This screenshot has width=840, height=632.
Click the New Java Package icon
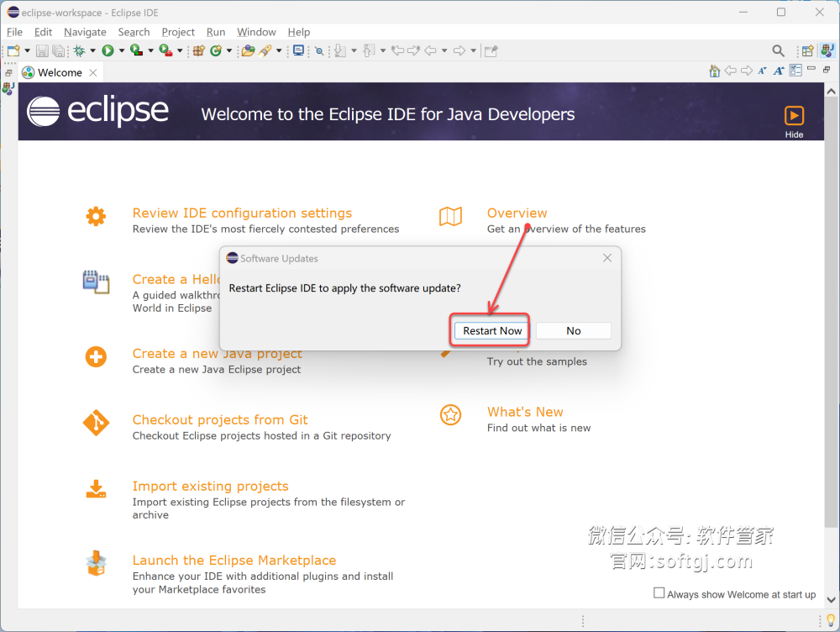click(x=199, y=51)
